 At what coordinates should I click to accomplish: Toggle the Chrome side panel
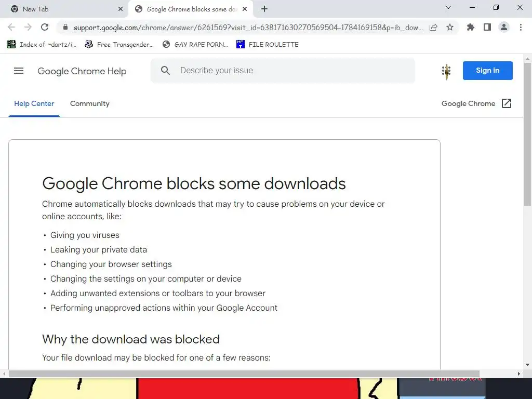487,27
